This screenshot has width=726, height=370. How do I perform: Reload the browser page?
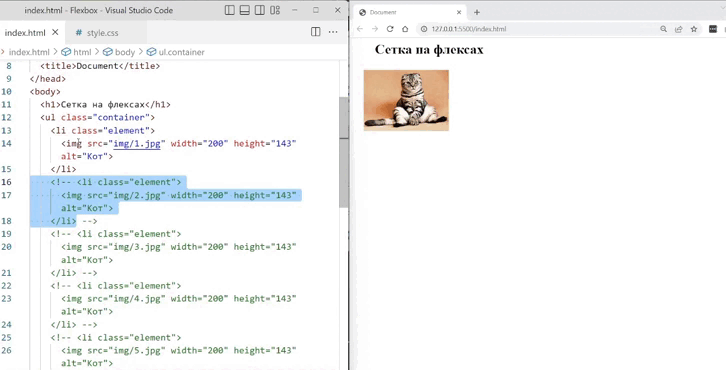point(390,29)
